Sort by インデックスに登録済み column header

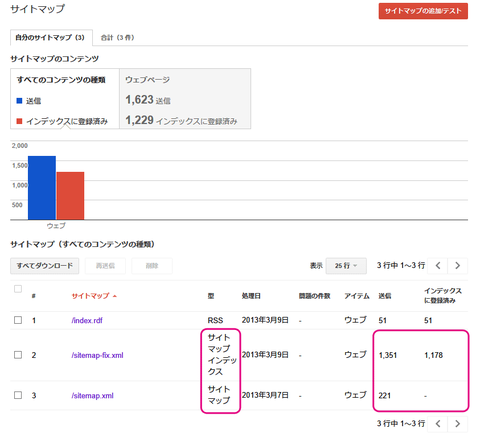442,295
